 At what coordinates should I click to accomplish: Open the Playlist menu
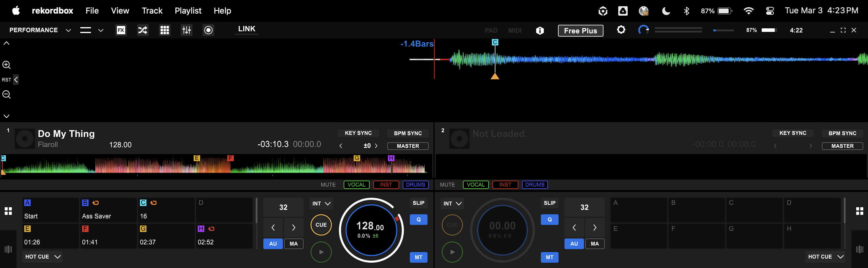click(x=188, y=11)
